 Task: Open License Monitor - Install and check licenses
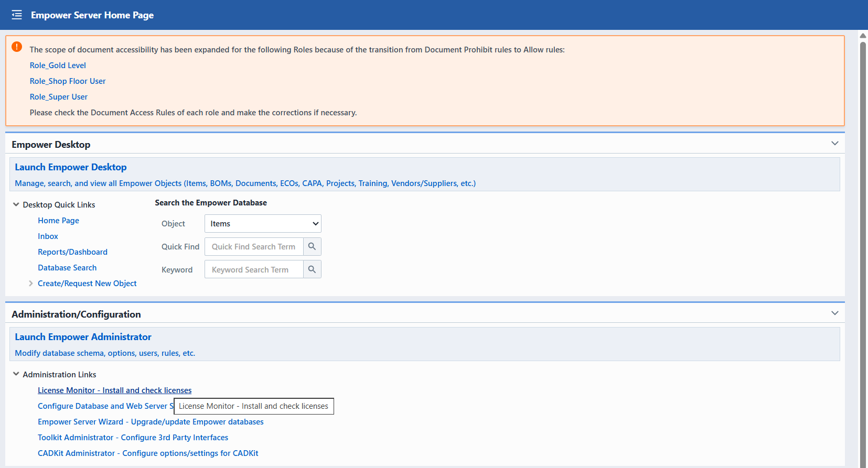click(x=114, y=390)
